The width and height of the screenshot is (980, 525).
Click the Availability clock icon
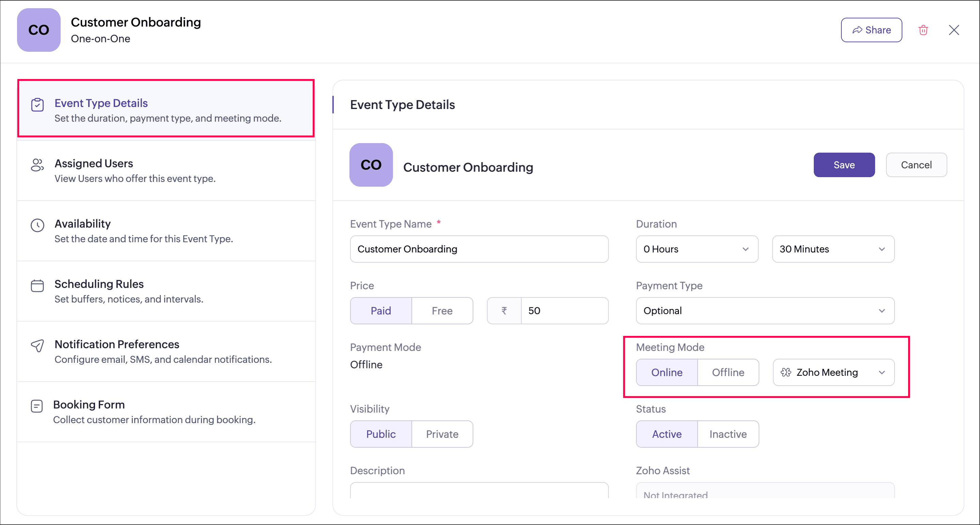click(37, 225)
